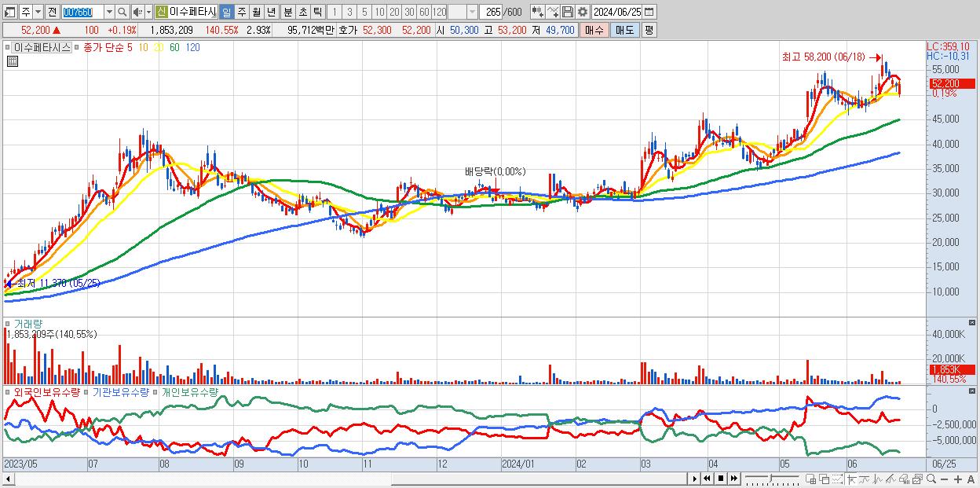Screen dimensions: 980x488
Task: Expand the 주 market type dropdown arrow
Action: [x=38, y=12]
